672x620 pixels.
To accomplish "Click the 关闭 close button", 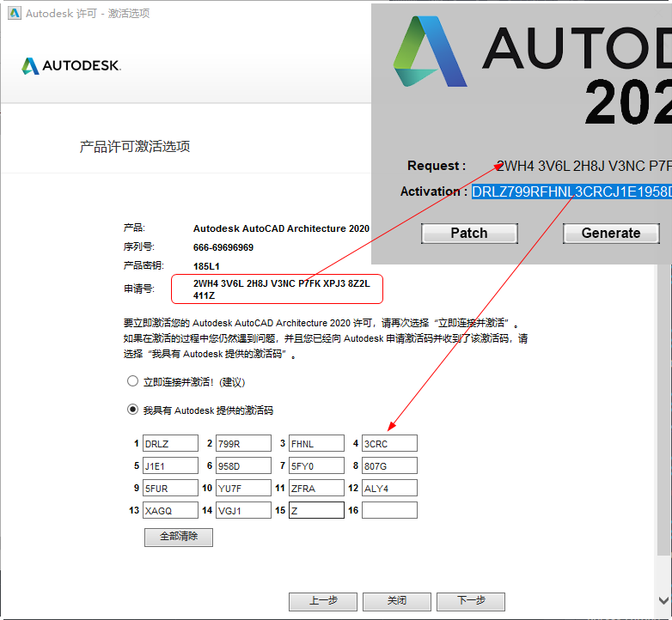I will [396, 601].
